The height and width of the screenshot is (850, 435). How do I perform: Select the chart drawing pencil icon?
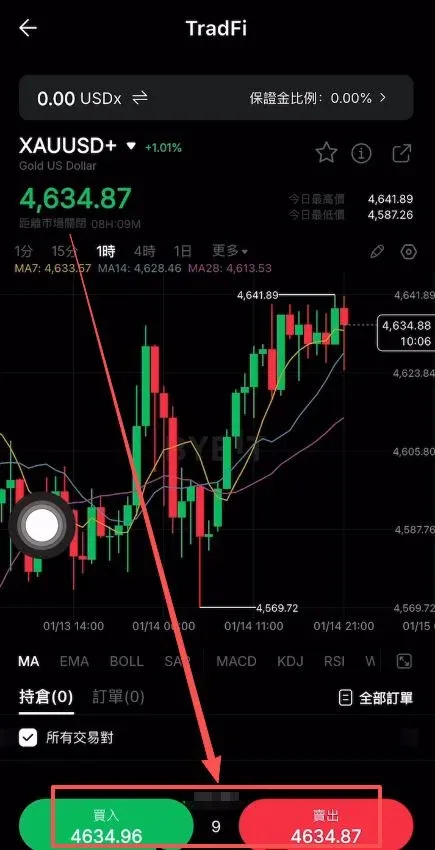(x=376, y=252)
